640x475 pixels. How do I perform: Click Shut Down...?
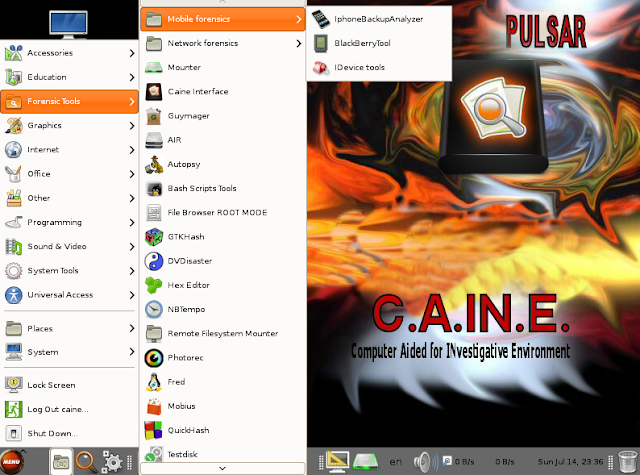pyautogui.click(x=69, y=433)
